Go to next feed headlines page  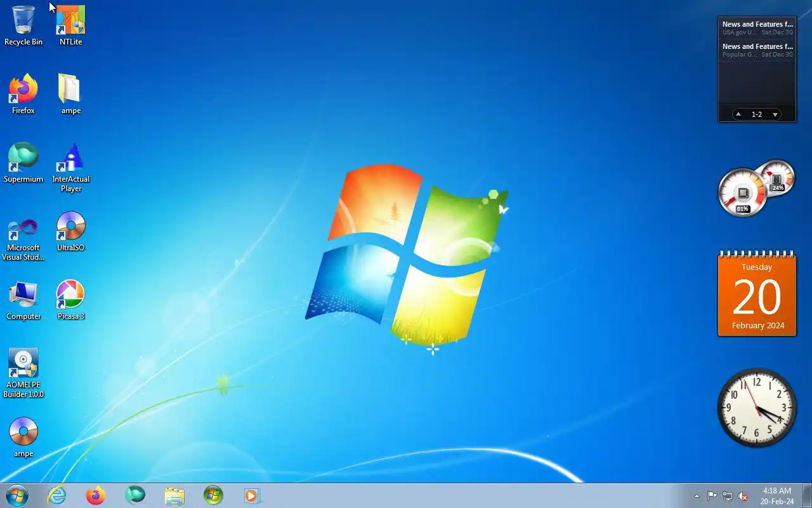pos(775,114)
